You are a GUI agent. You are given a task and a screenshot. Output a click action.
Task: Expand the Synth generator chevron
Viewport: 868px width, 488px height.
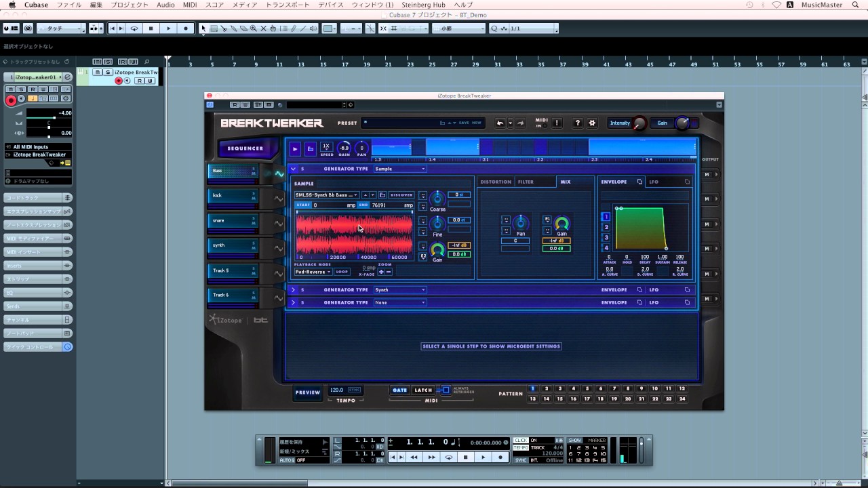pos(293,289)
